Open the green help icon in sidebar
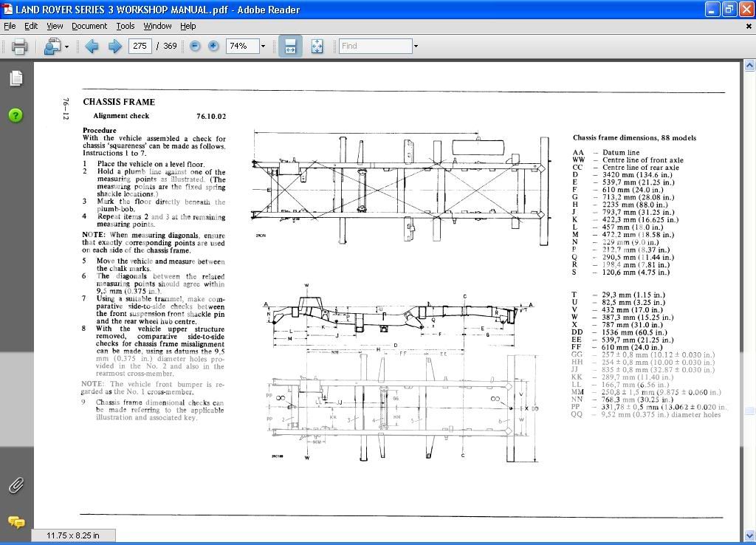The width and height of the screenshot is (756, 545). [x=16, y=115]
